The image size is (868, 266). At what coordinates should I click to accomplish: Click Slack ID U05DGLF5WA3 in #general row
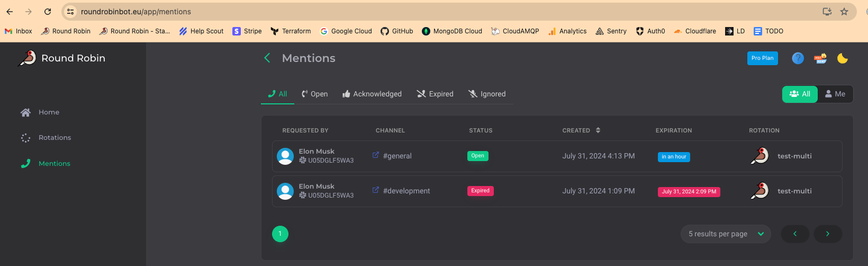[x=331, y=161]
